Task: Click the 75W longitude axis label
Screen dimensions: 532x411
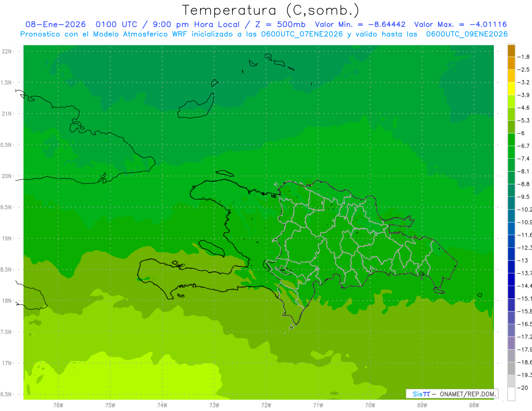Action: click(x=110, y=405)
